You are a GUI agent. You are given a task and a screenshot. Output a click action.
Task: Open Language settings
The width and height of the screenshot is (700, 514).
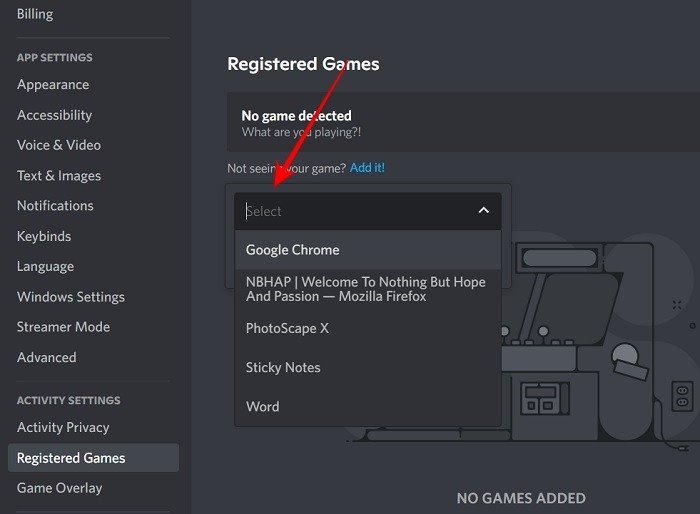pos(45,266)
